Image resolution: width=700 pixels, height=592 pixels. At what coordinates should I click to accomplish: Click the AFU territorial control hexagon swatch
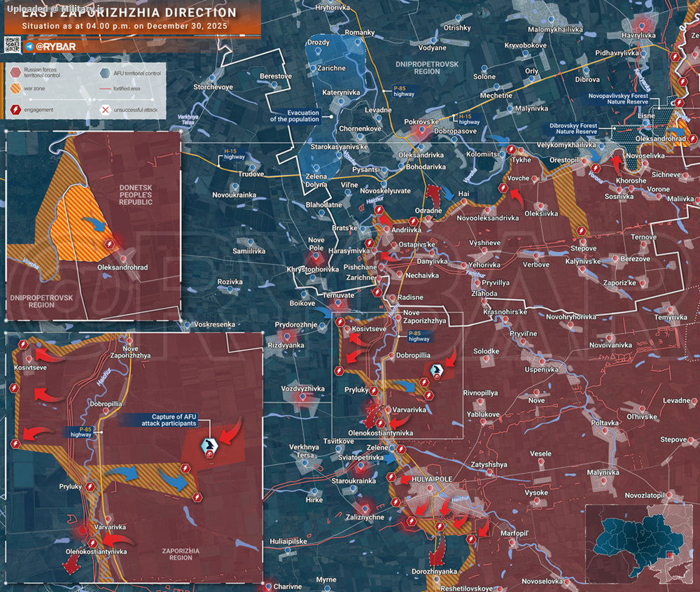tap(105, 73)
